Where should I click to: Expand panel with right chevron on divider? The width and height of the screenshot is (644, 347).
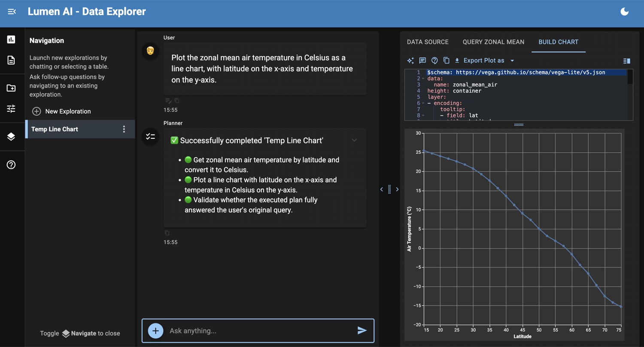tap(397, 189)
